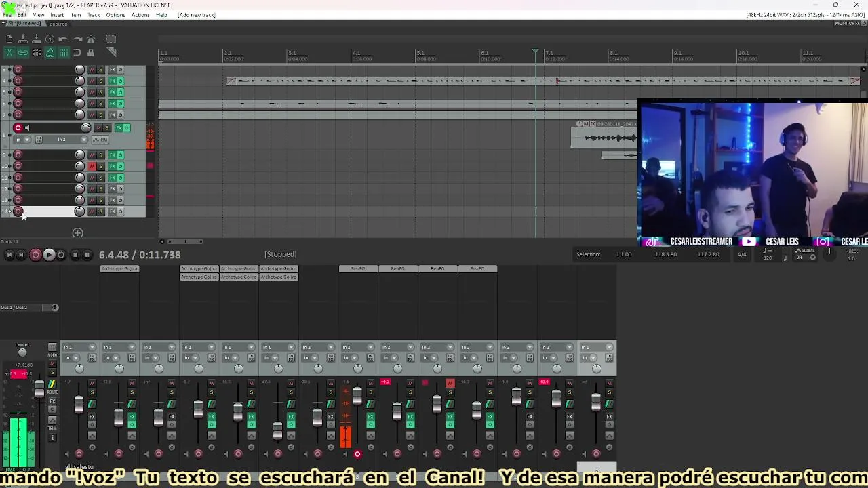Image resolution: width=868 pixels, height=488 pixels.
Task: Click the Undo toolbar icon
Action: pyautogui.click(x=63, y=39)
